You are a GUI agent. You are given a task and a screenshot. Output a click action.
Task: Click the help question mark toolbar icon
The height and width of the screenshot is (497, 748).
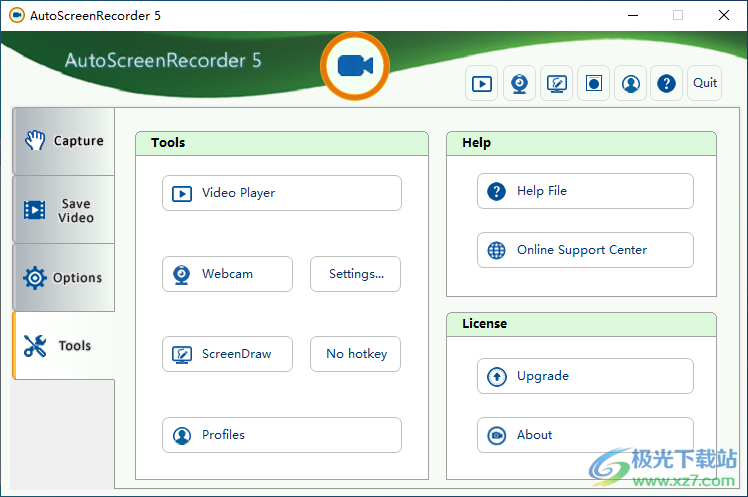666,83
